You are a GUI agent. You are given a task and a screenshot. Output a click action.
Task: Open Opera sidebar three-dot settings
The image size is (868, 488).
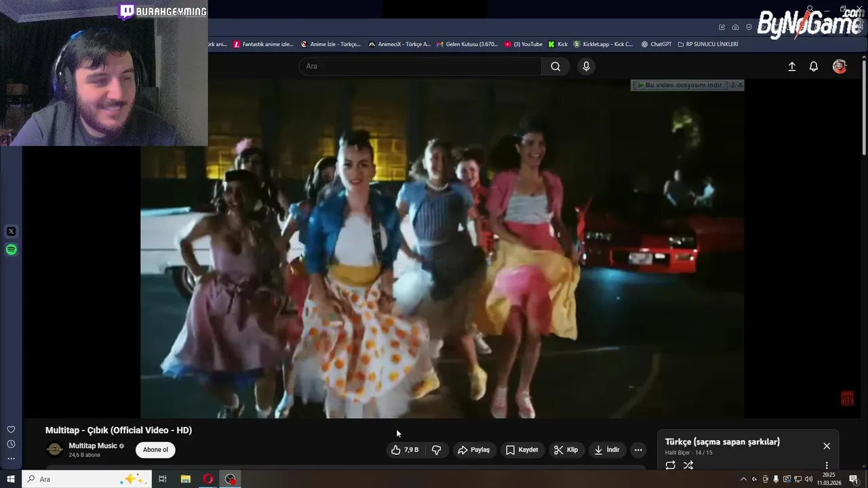[x=11, y=459]
